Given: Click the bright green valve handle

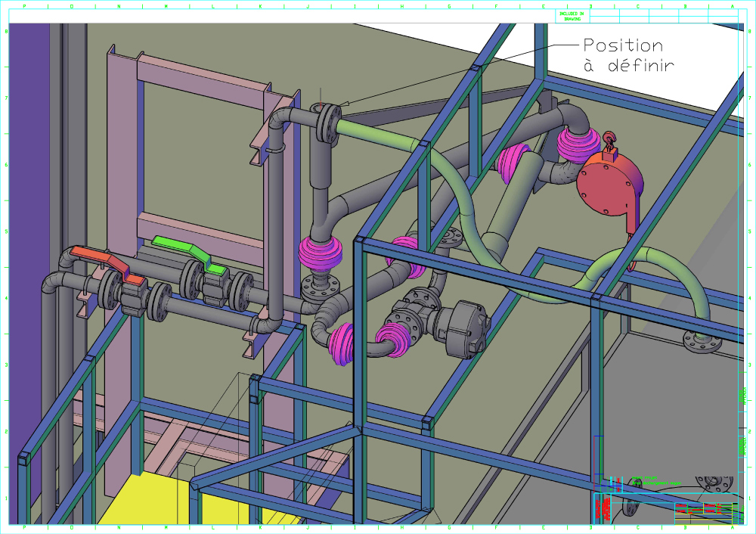Looking at the screenshot, I should (188, 251).
